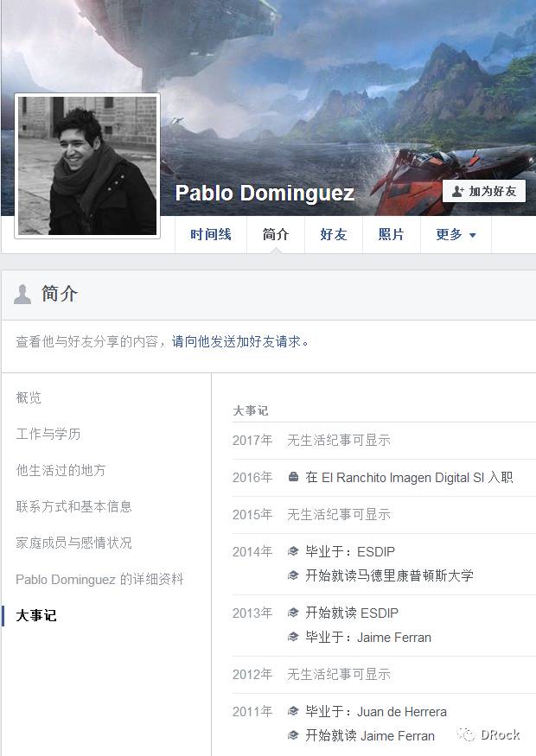Open 联系方式和基本信息 section
Image resolution: width=536 pixels, height=756 pixels.
[x=73, y=506]
